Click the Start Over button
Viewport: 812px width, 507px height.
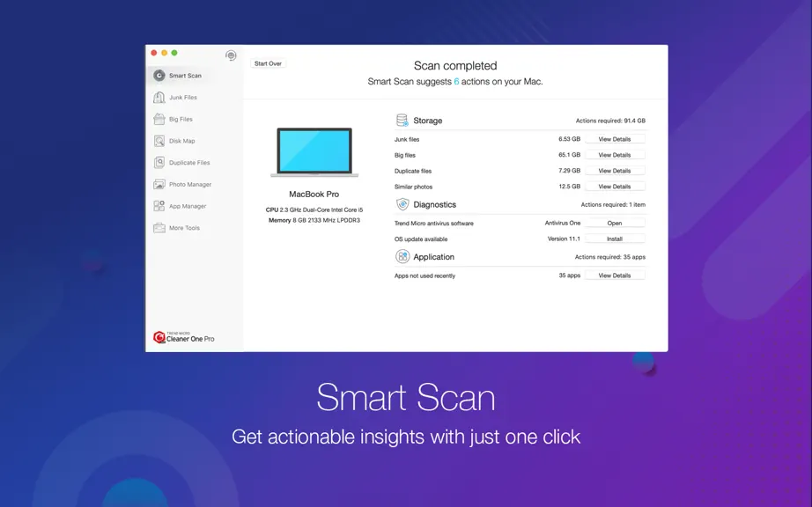point(268,63)
